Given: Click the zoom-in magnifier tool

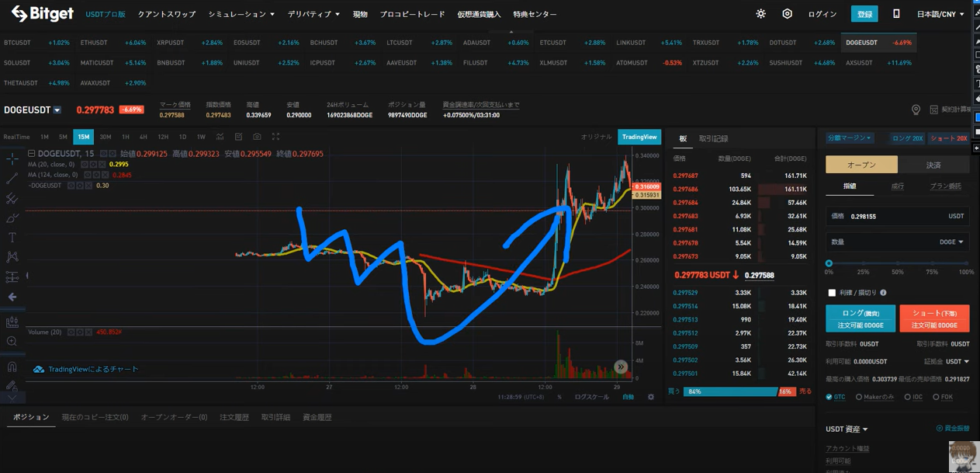Looking at the screenshot, I should pyautogui.click(x=12, y=342).
